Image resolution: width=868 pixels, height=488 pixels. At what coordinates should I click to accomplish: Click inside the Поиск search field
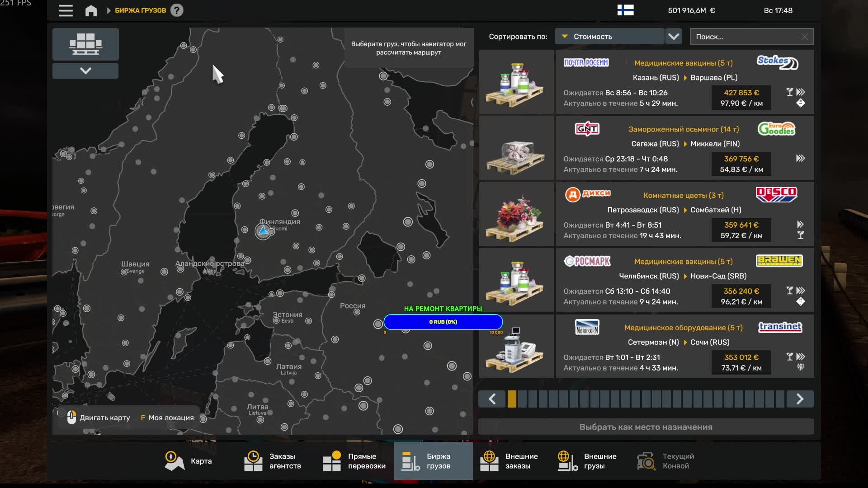pos(746,36)
